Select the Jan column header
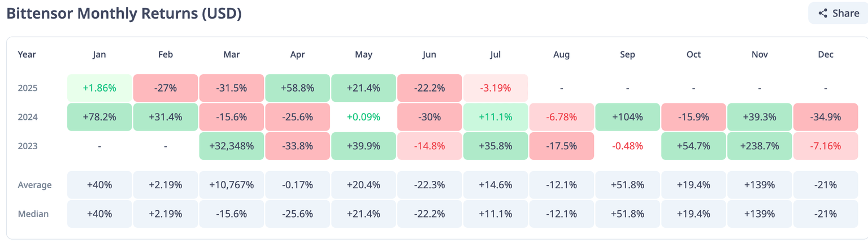This screenshot has height=247, width=868. tap(99, 54)
